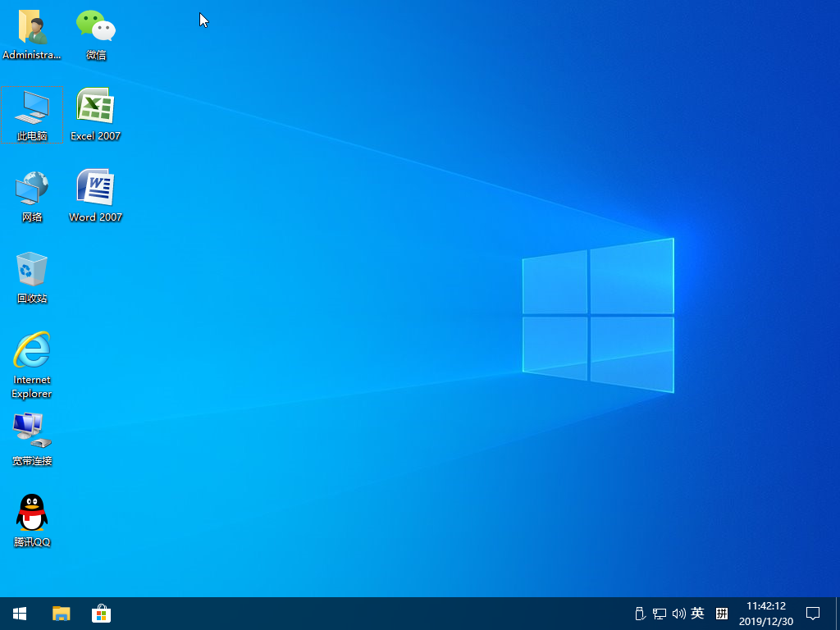Switch input language via 英 indicator
This screenshot has width=840, height=630.
point(697,613)
